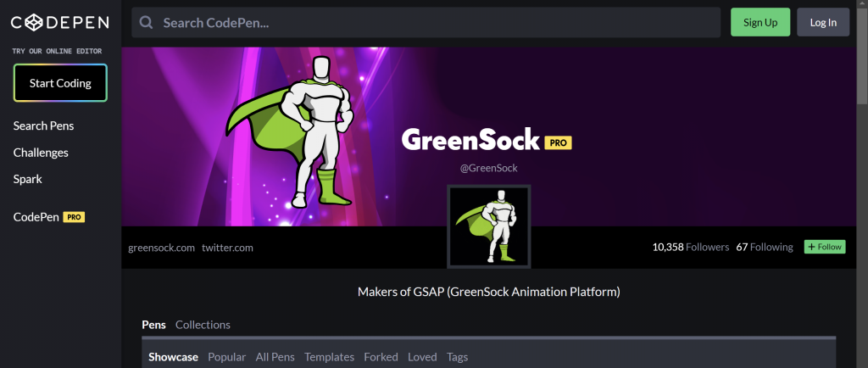Select the Popular sub-tab
868x368 pixels.
(227, 357)
